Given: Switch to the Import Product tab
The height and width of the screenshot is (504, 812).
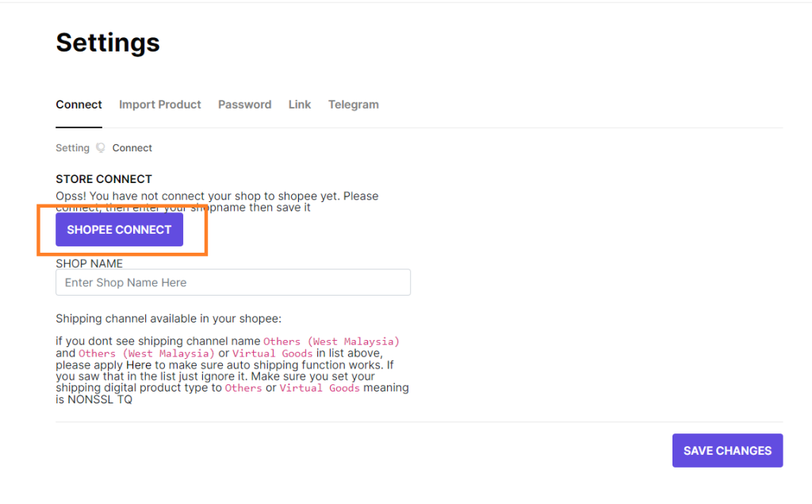Looking at the screenshot, I should point(160,105).
